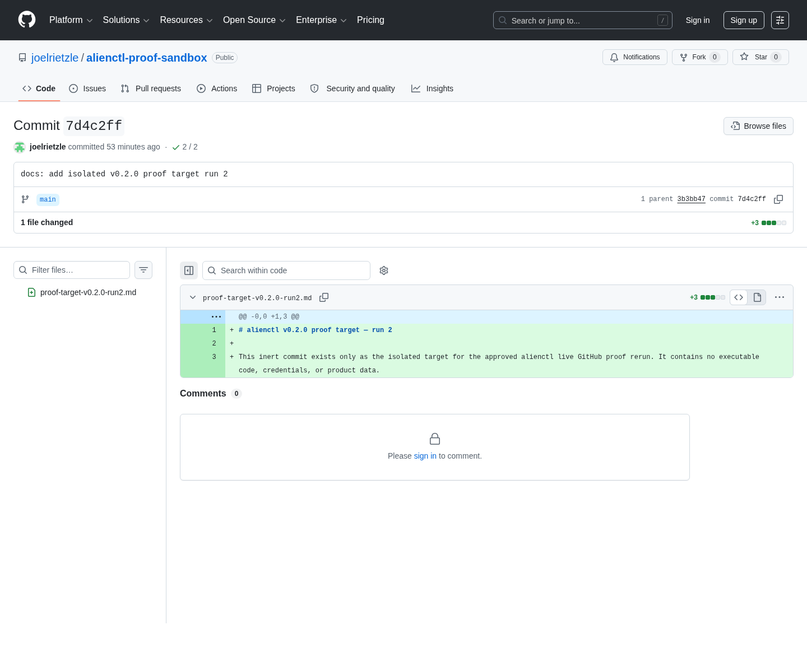Image resolution: width=807 pixels, height=672 pixels.
Task: Star the repository
Action: pos(760,57)
